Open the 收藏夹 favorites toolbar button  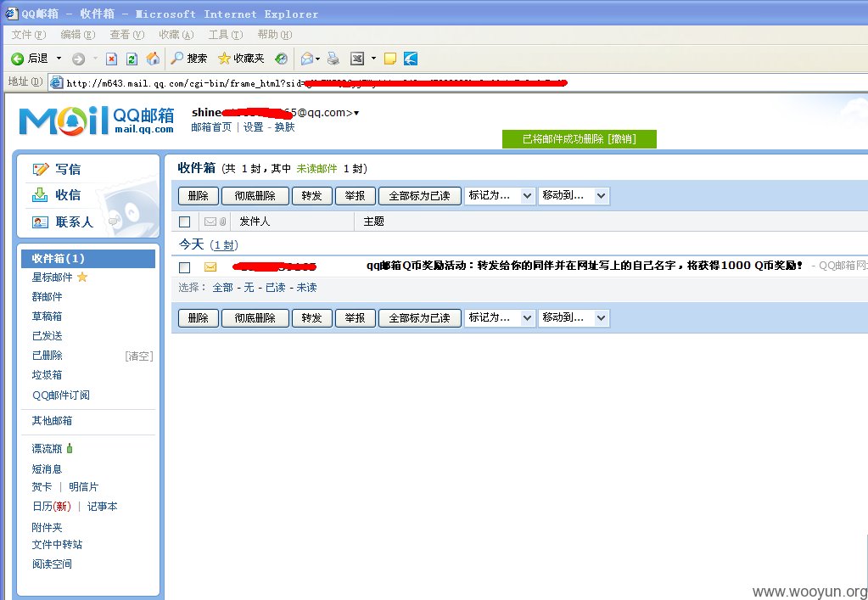click(241, 58)
